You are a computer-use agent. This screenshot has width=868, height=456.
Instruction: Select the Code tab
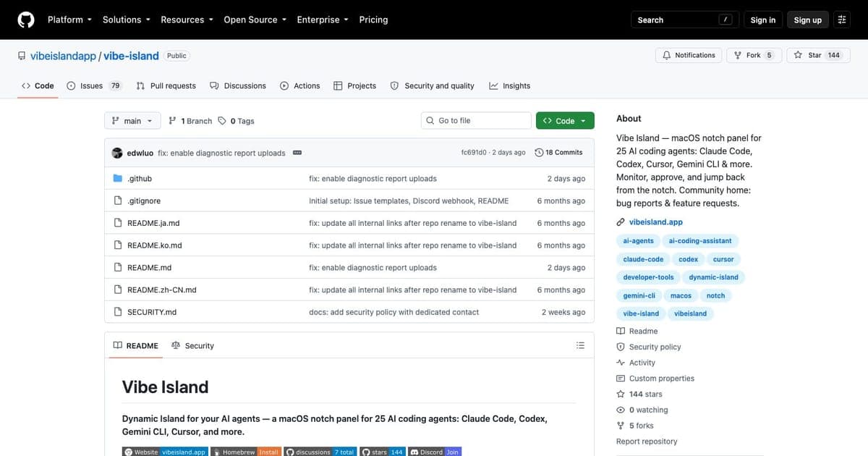point(38,85)
